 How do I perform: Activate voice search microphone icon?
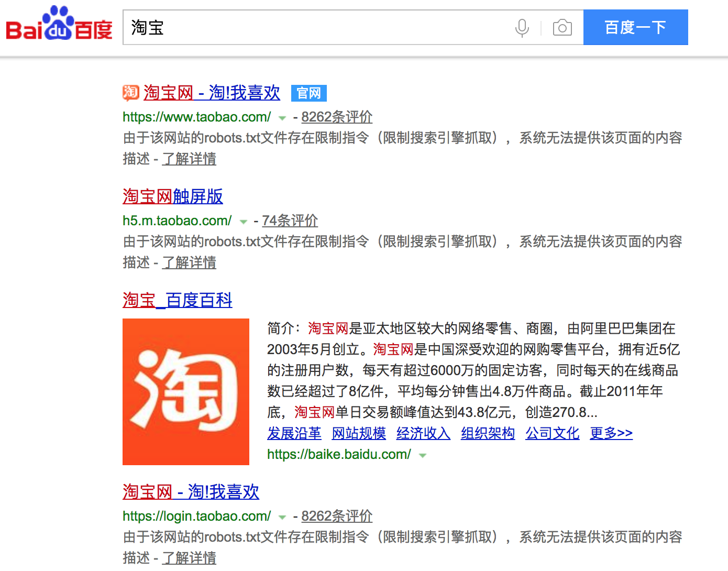(522, 28)
